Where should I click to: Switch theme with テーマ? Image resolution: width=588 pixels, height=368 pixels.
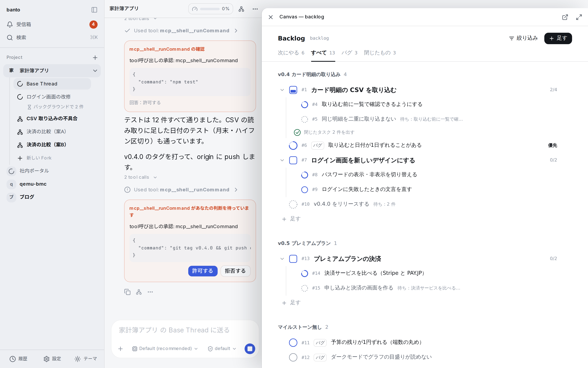tap(86, 359)
